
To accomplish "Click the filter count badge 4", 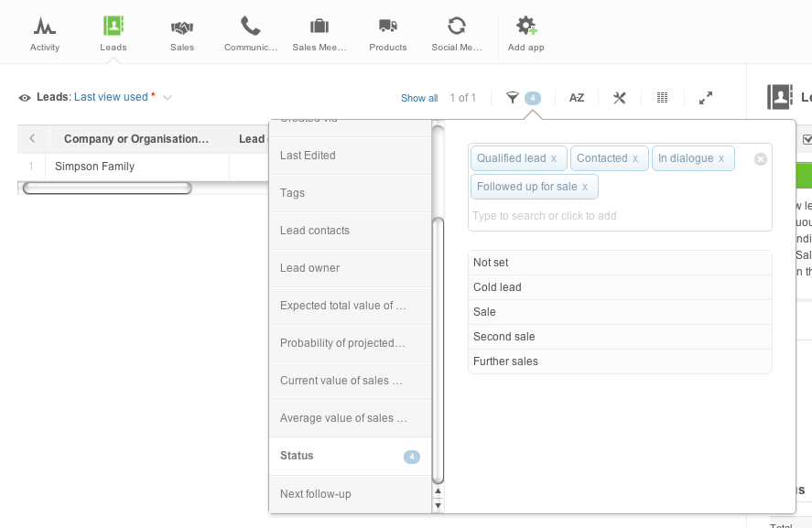I will [x=533, y=98].
